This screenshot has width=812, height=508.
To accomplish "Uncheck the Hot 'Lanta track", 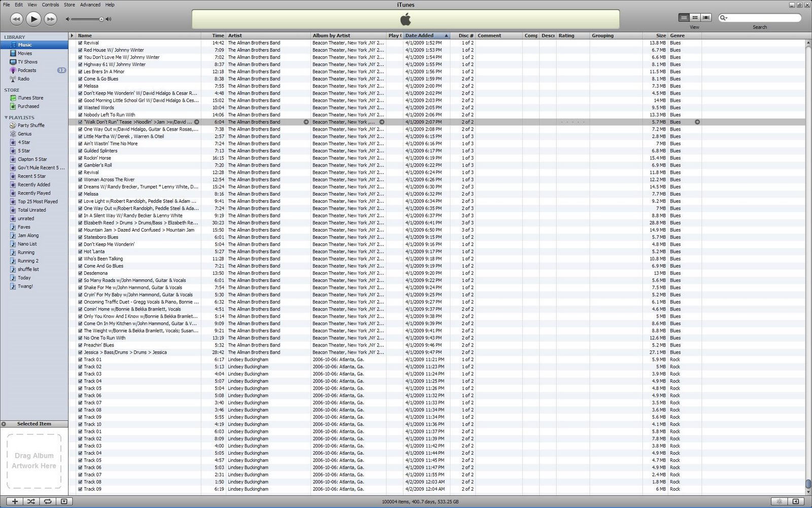I will tap(80, 251).
